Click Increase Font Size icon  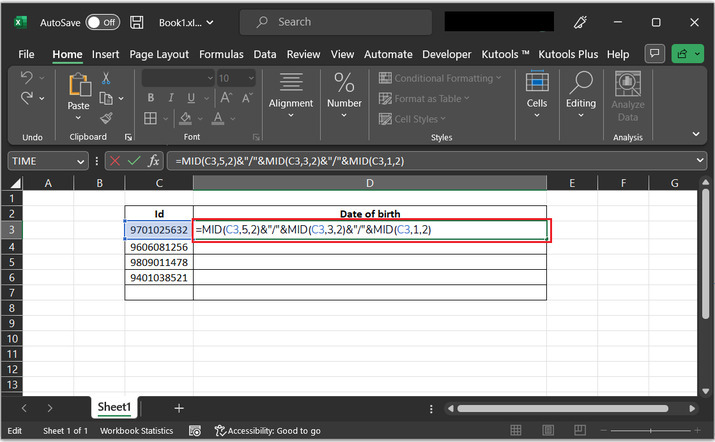tap(226, 98)
